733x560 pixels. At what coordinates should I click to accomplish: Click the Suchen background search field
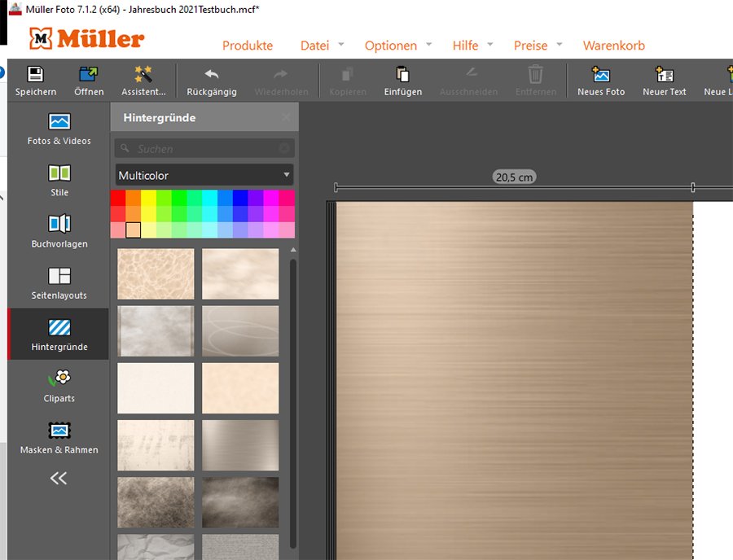(x=204, y=148)
